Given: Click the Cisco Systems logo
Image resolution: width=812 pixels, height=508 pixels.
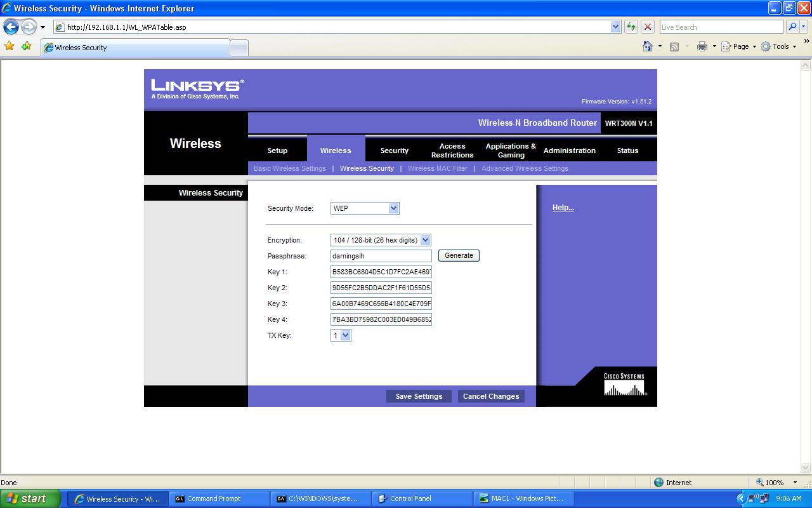Looking at the screenshot, I should [625, 384].
